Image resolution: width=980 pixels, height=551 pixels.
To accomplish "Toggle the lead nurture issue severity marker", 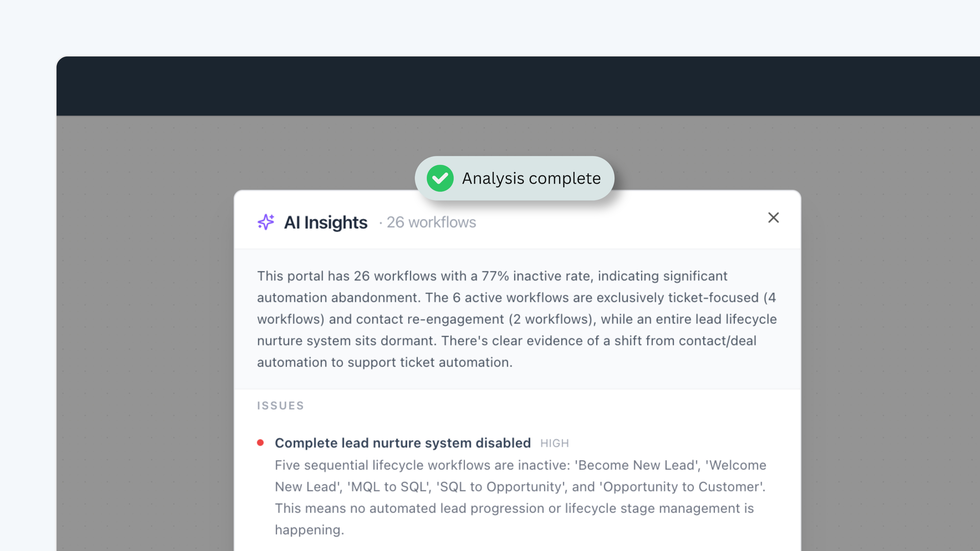I will tap(260, 442).
